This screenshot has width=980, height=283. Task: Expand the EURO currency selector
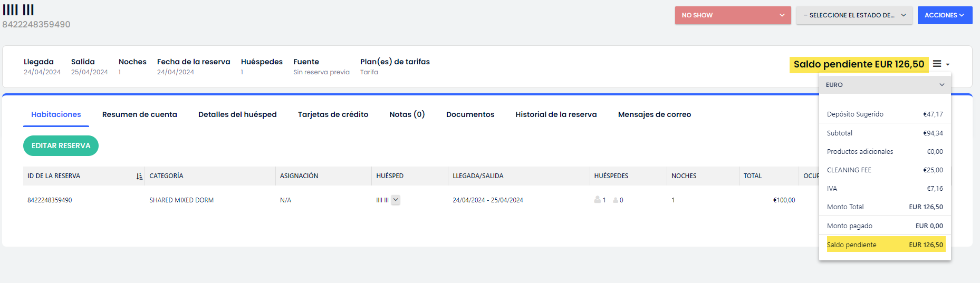point(885,85)
